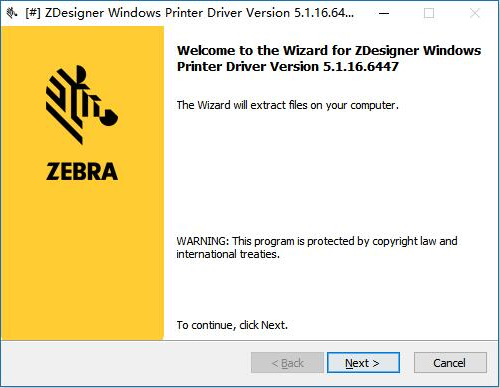The image size is (500, 388).
Task: Click 'The Wizard will extract files' text
Action: [x=287, y=105]
